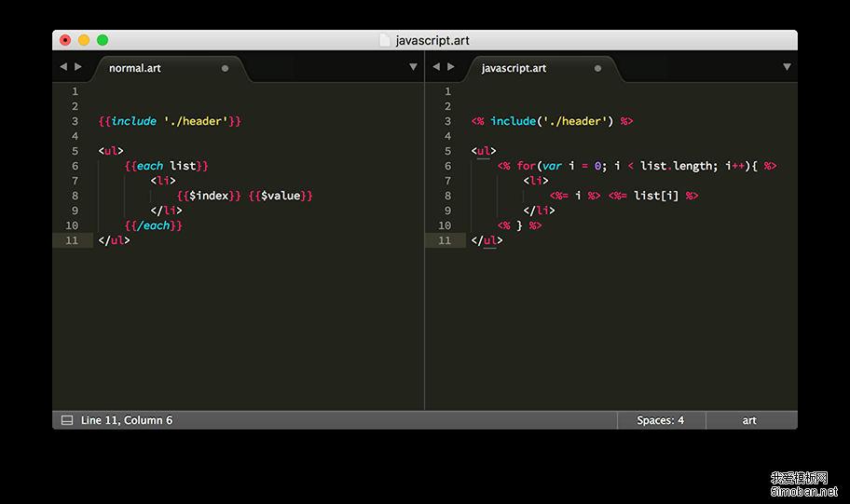This screenshot has height=504, width=850.
Task: Place cursor on {{each list}} code line
Action: pyautogui.click(x=166, y=166)
